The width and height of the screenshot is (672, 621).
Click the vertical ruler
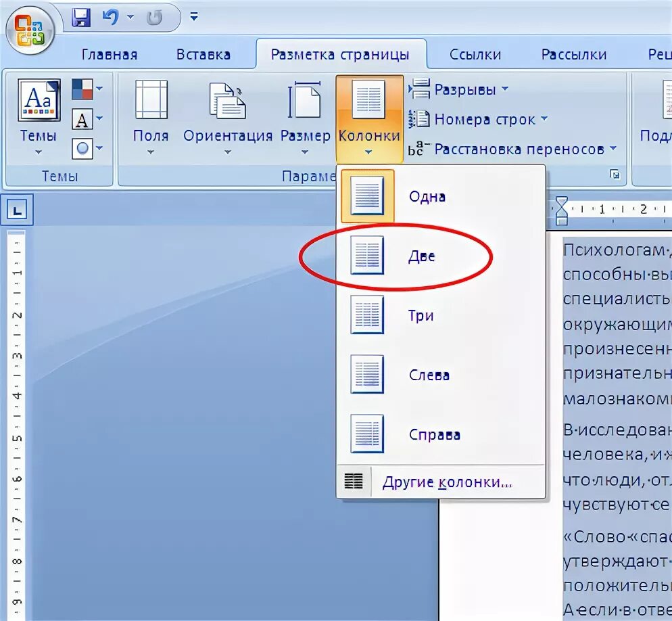click(16, 425)
